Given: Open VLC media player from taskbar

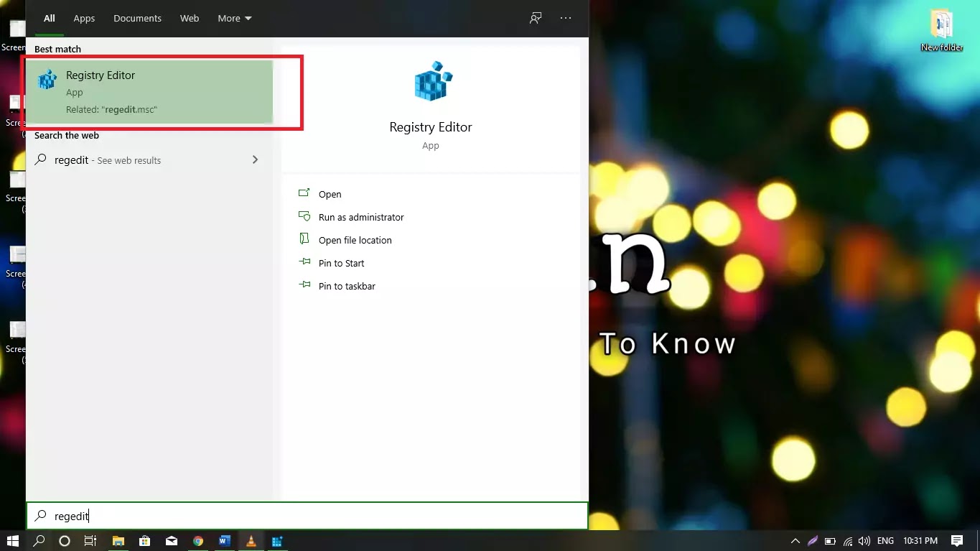Looking at the screenshot, I should [x=251, y=541].
